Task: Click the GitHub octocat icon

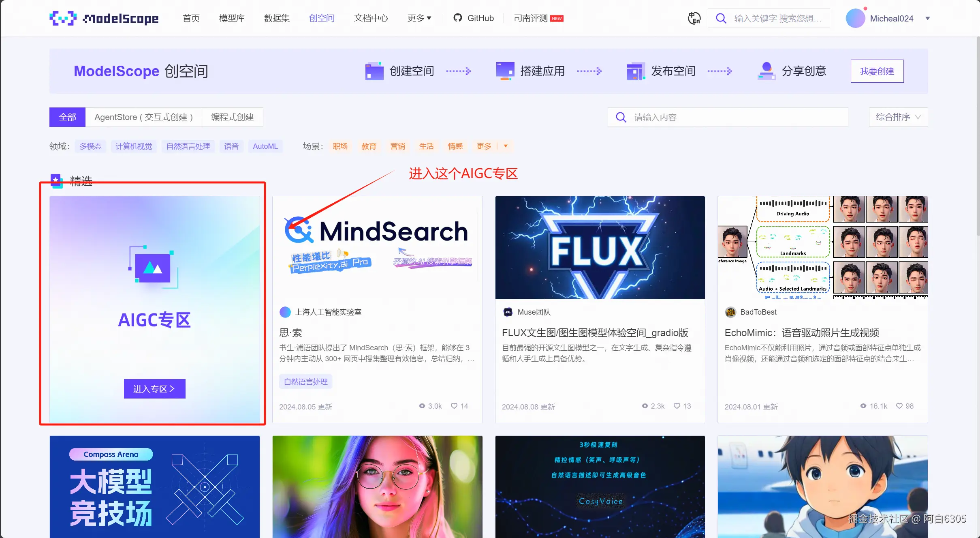Action: pyautogui.click(x=457, y=18)
